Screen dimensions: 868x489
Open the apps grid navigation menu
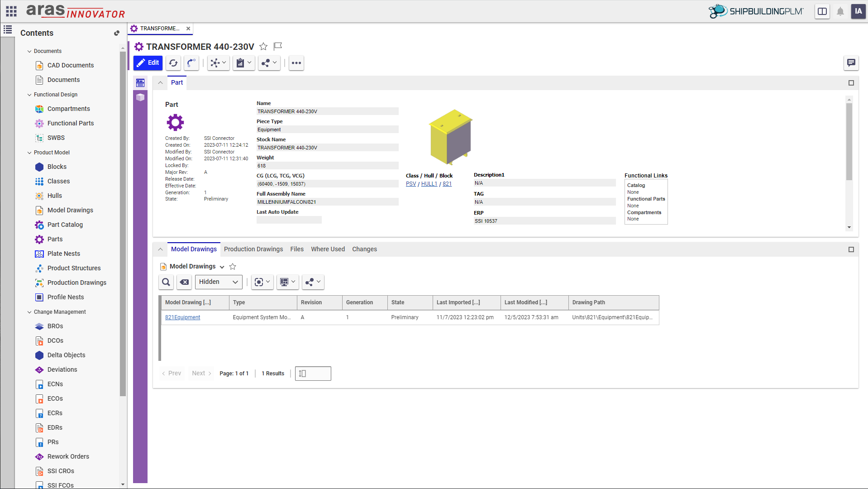click(11, 11)
